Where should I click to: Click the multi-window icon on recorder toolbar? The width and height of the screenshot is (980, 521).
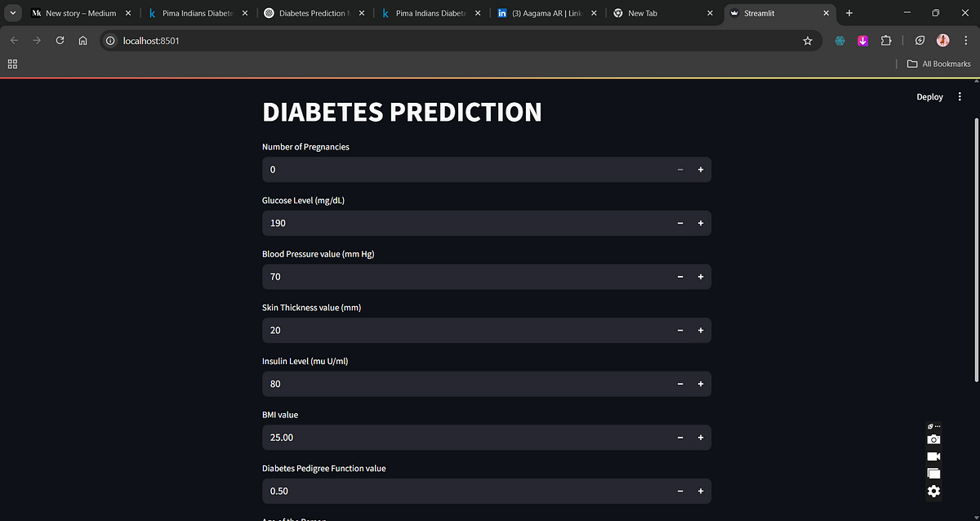click(933, 473)
